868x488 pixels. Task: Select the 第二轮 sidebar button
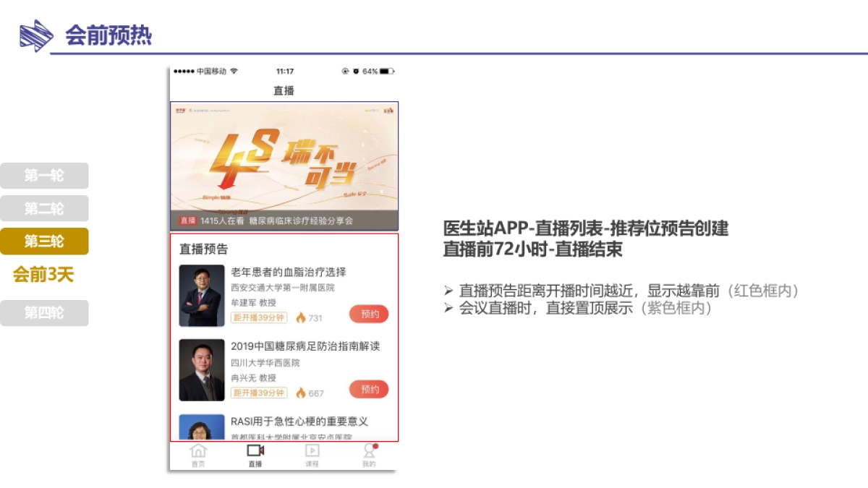point(44,208)
